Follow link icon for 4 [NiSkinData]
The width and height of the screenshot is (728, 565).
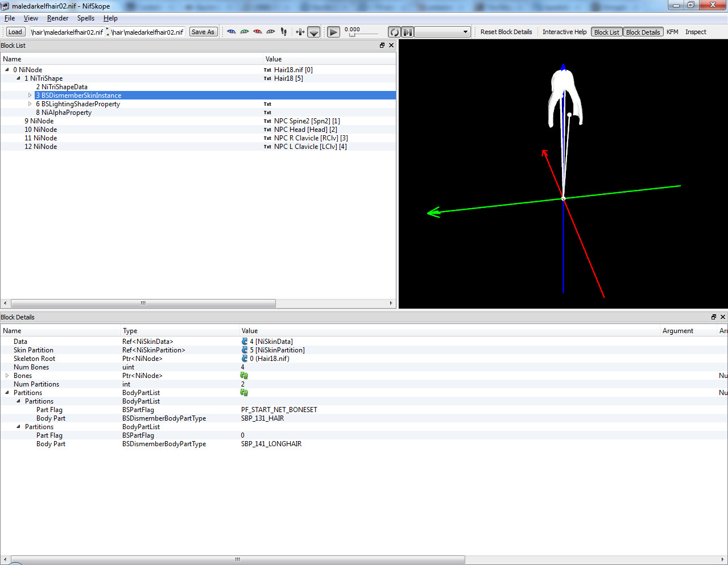pyautogui.click(x=245, y=342)
